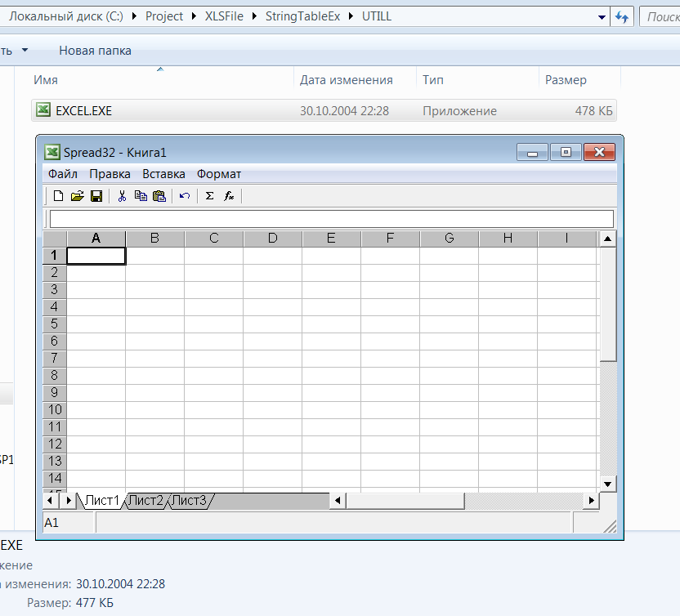
Task: Save the workbook with the floppy icon
Action: tap(96, 196)
